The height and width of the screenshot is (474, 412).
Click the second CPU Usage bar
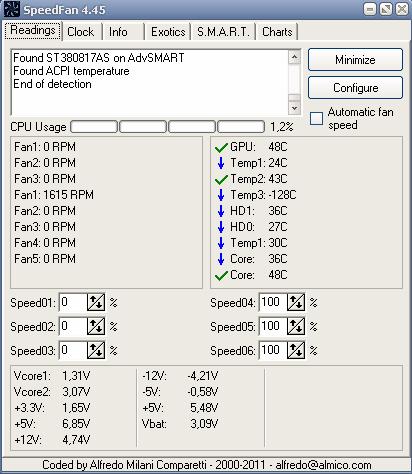pos(143,127)
